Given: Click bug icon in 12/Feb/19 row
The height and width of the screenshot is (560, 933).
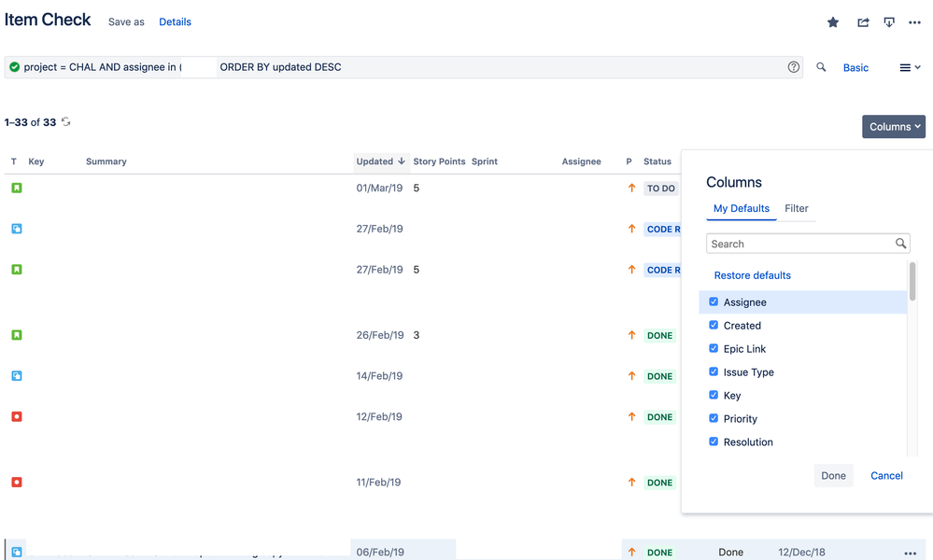Looking at the screenshot, I should [17, 416].
